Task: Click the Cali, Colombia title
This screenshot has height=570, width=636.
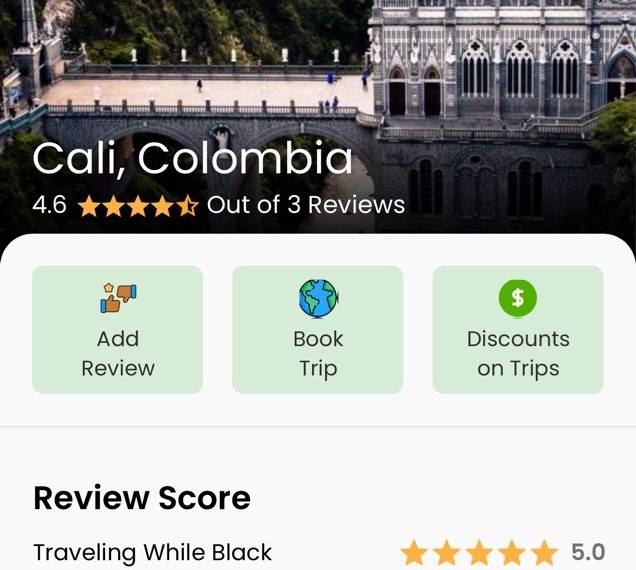Action: pos(192,159)
